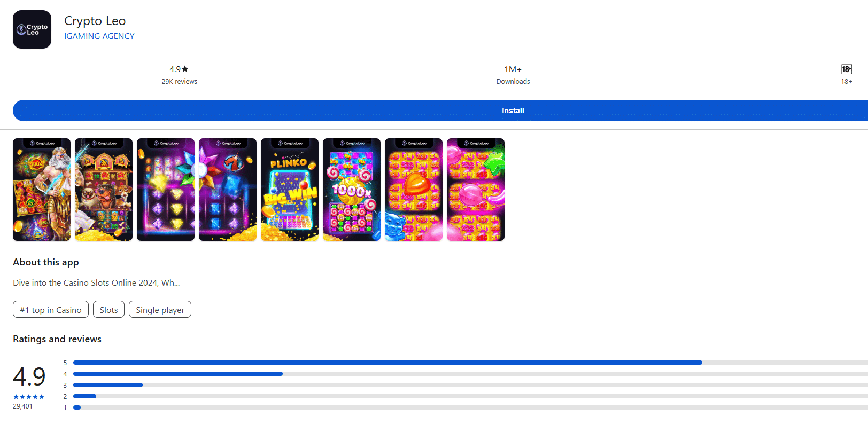The width and height of the screenshot is (868, 424).
Task: Click the 3-star rating bar
Action: pyautogui.click(x=470, y=385)
